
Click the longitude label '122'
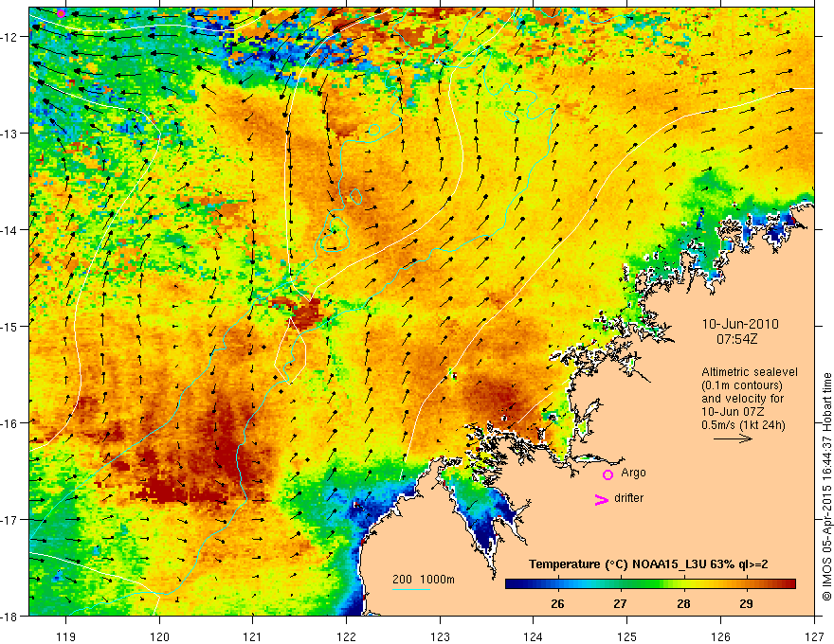coord(346,636)
